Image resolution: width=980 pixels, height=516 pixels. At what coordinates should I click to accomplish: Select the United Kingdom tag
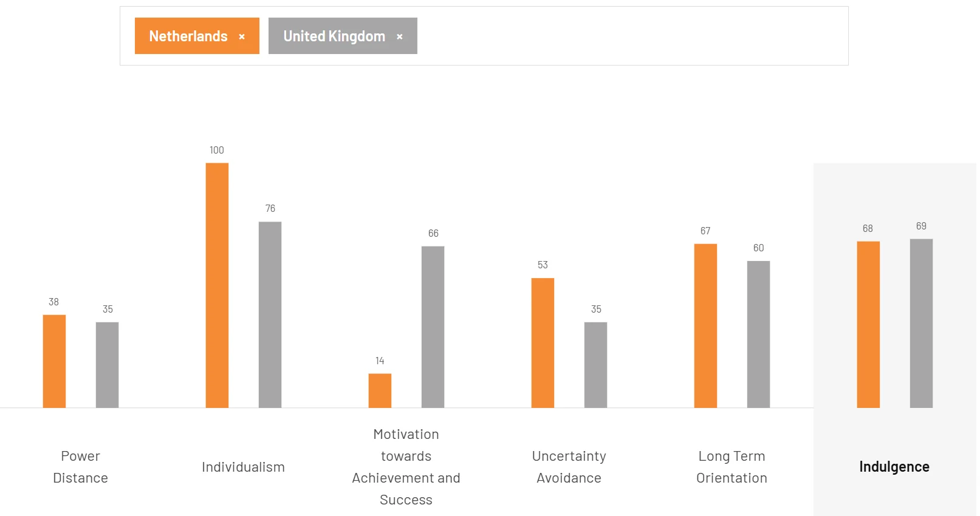(333, 36)
